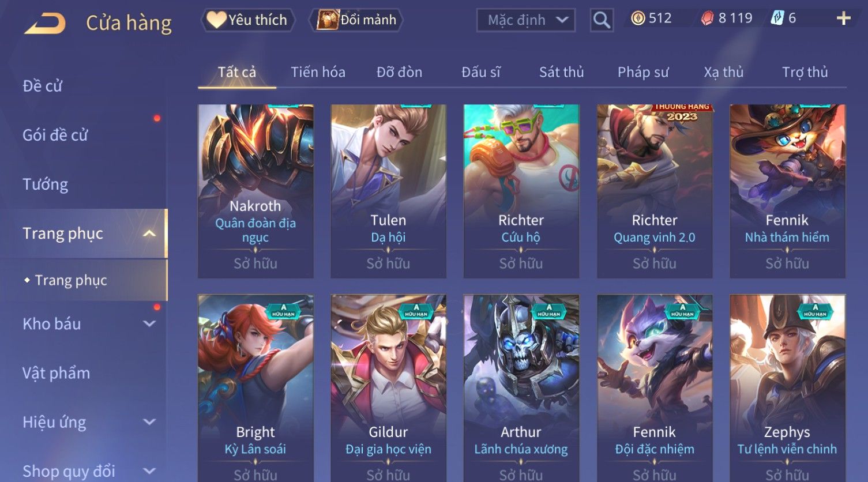The height and width of the screenshot is (482, 868).
Task: Select the Richter Quang vinh 2.0 skin
Action: [655, 191]
